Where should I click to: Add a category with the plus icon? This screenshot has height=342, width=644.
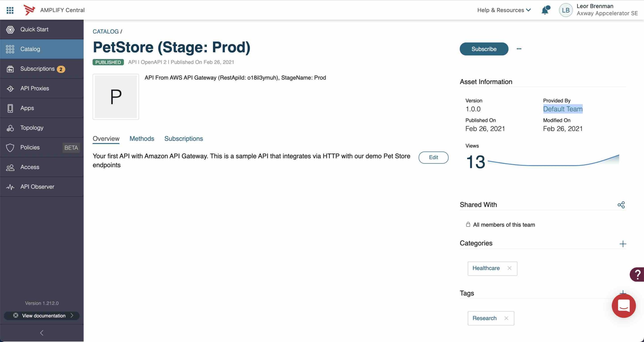click(623, 244)
